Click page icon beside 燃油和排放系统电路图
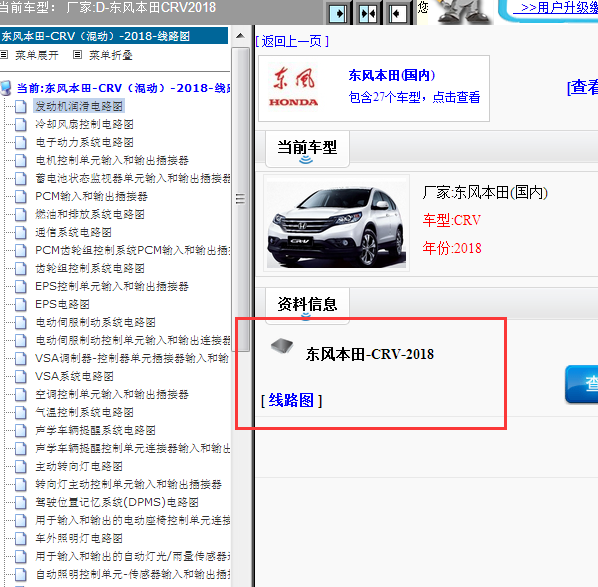Image resolution: width=598 pixels, height=587 pixels. point(21,214)
